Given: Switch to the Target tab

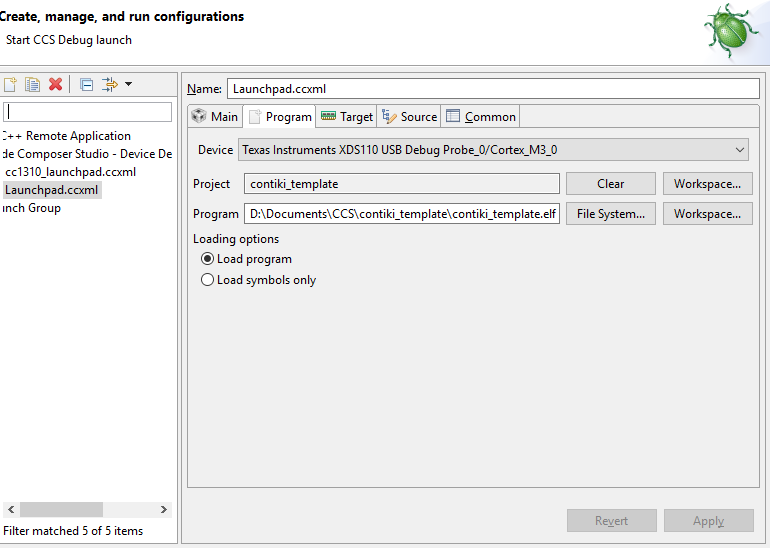Looking at the screenshot, I should (347, 117).
